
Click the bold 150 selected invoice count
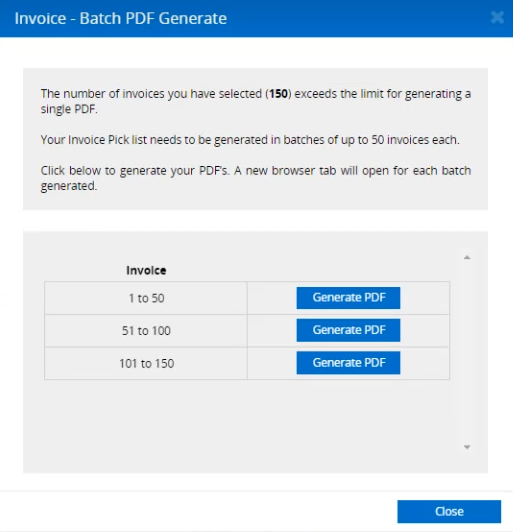pyautogui.click(x=279, y=94)
